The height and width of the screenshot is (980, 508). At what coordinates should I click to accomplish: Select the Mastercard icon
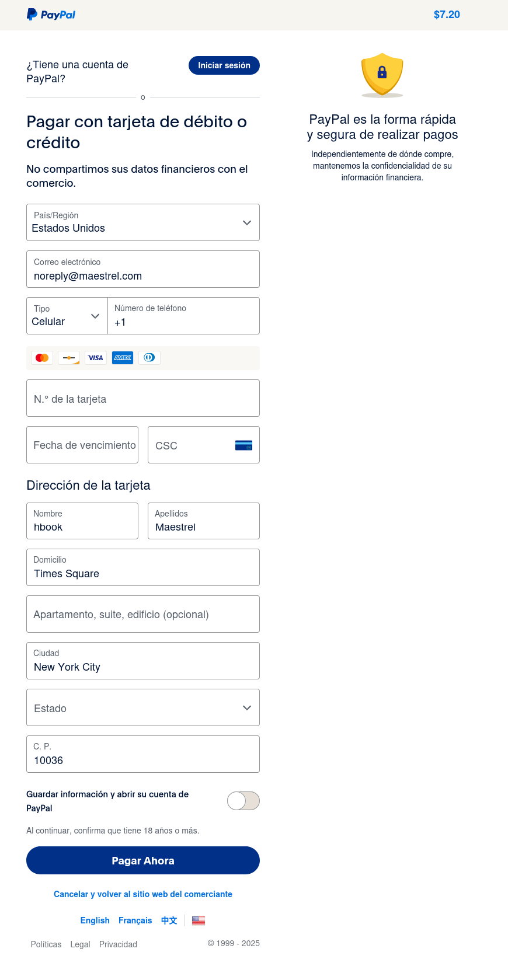point(41,357)
